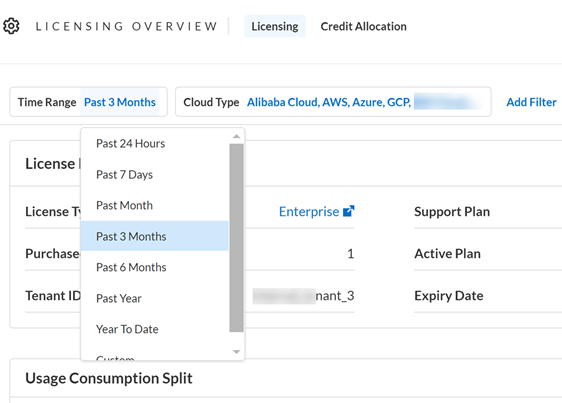562x403 pixels.
Task: Click the Enterprise license link
Action: tap(309, 212)
